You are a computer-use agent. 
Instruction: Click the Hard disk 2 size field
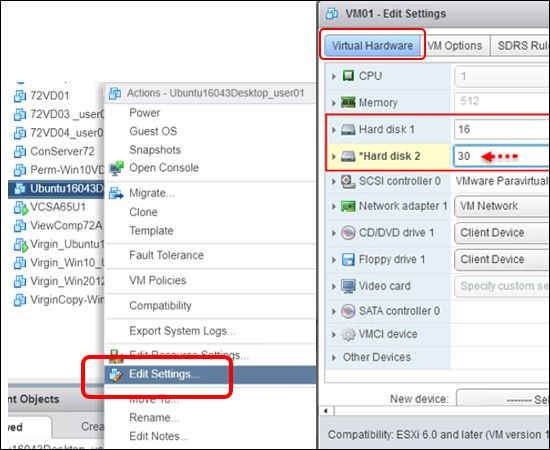(x=502, y=156)
